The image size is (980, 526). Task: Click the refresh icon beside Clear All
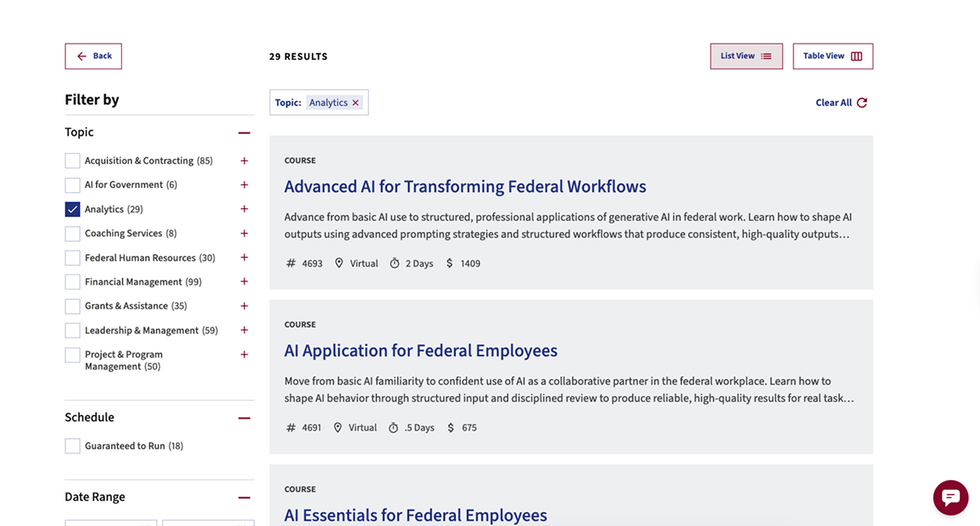click(x=862, y=102)
